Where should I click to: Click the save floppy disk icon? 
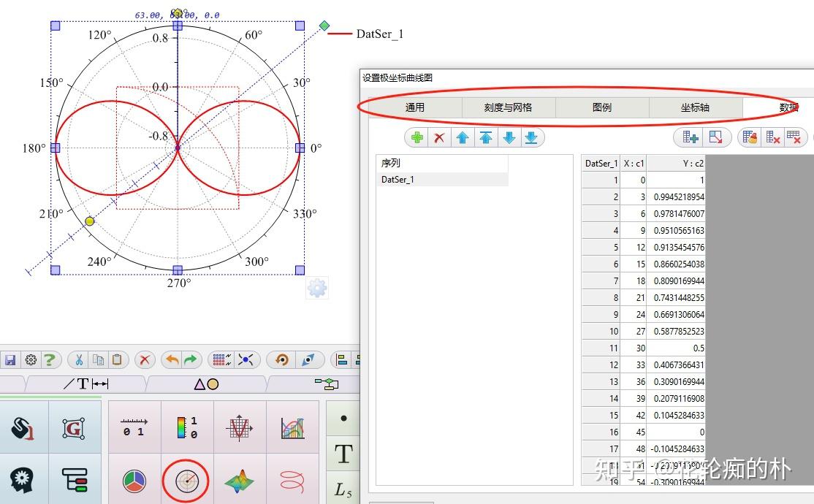point(10,359)
